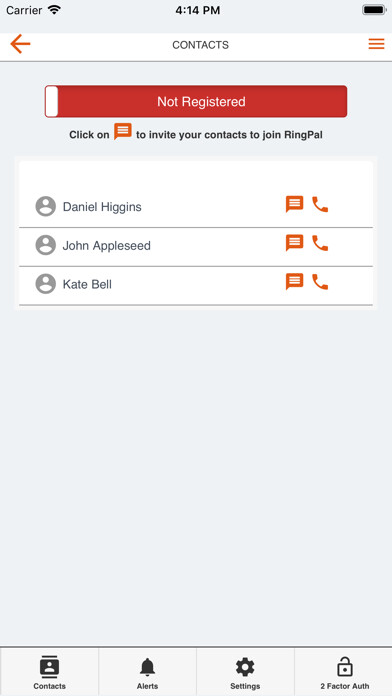Image resolution: width=392 pixels, height=696 pixels.
Task: Call Kate Bell with phone icon
Action: [x=320, y=282]
